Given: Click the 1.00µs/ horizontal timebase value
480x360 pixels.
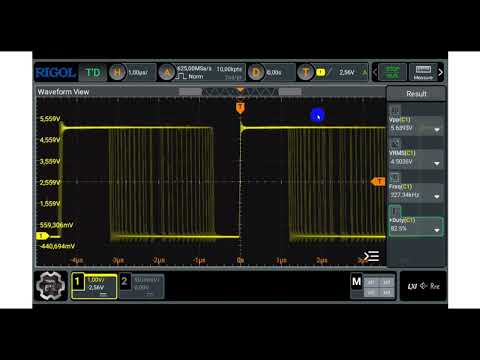Looking at the screenshot, I should click(138, 72).
